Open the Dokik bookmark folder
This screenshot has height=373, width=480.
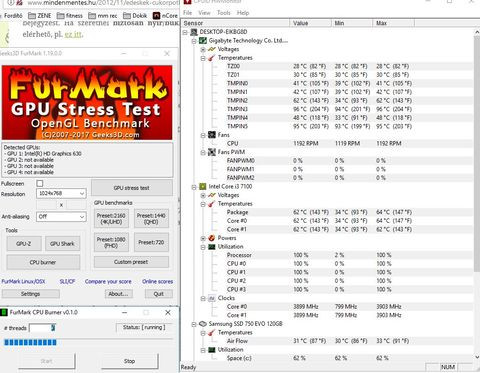(135, 16)
